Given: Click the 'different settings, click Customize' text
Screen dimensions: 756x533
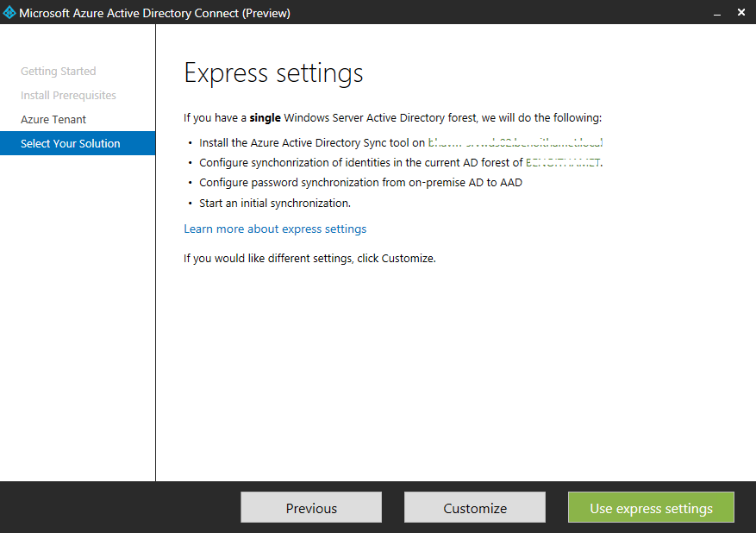Looking at the screenshot, I should [309, 258].
